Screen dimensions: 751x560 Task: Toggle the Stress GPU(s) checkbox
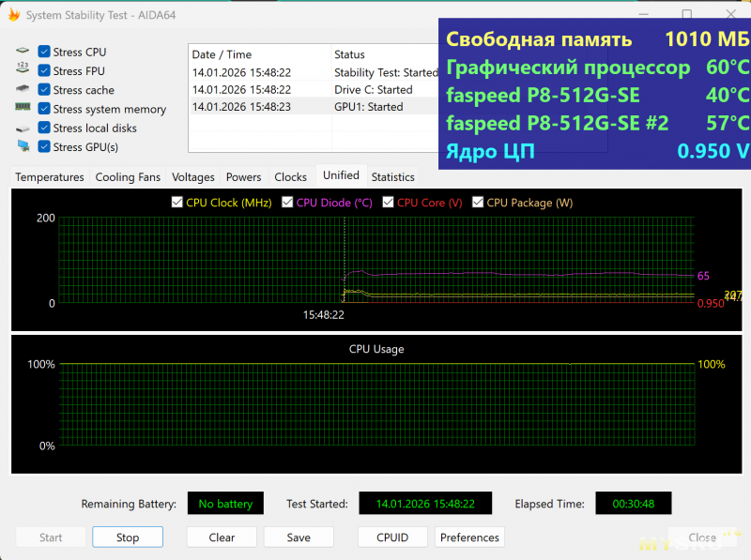44,147
